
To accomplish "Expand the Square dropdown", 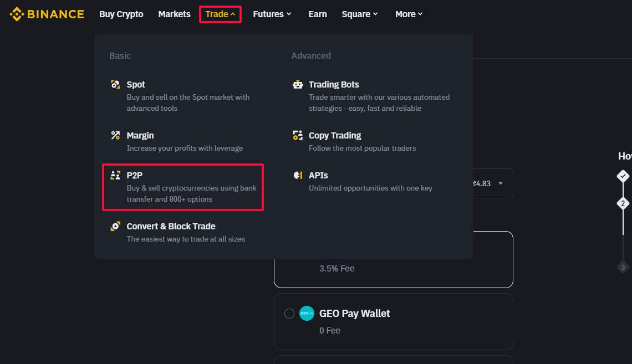I will (360, 14).
